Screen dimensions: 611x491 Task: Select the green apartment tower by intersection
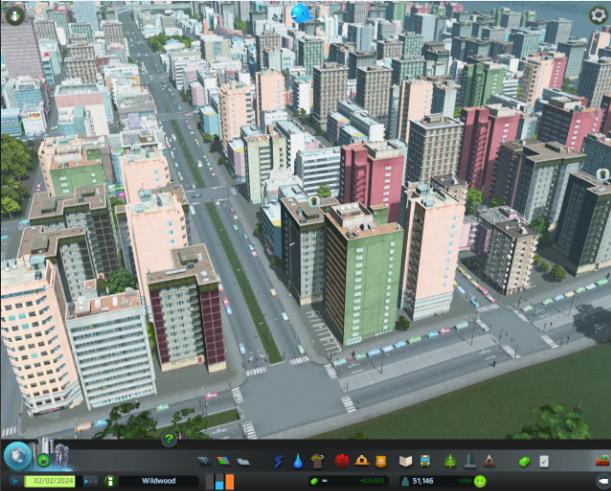tap(362, 277)
